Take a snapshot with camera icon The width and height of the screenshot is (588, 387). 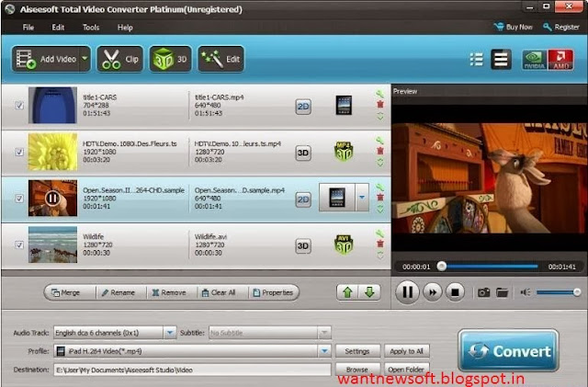click(484, 292)
